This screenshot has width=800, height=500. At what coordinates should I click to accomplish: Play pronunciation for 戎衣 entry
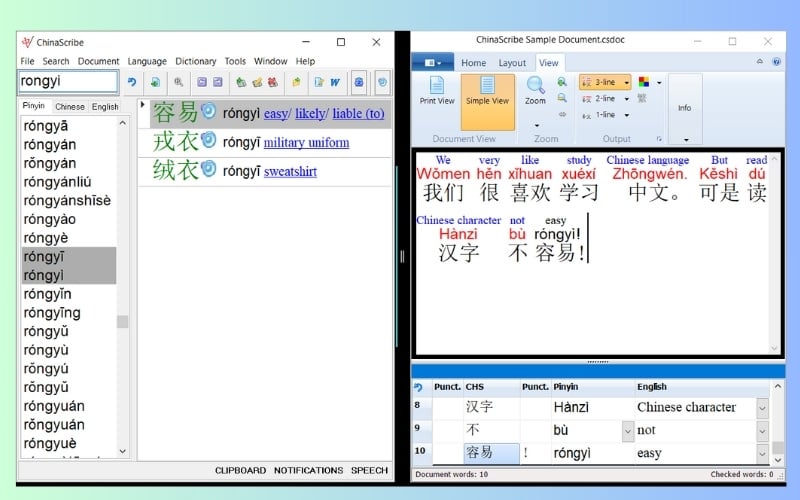point(208,140)
